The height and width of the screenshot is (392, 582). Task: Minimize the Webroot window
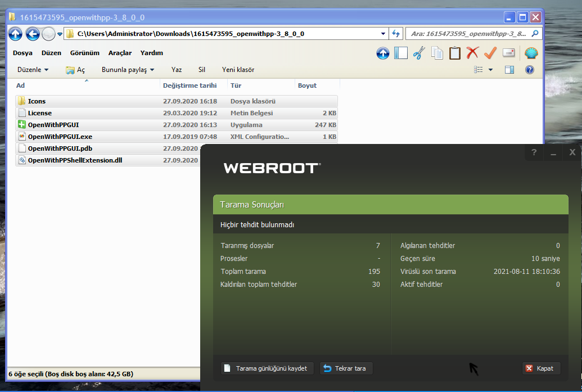pyautogui.click(x=553, y=152)
